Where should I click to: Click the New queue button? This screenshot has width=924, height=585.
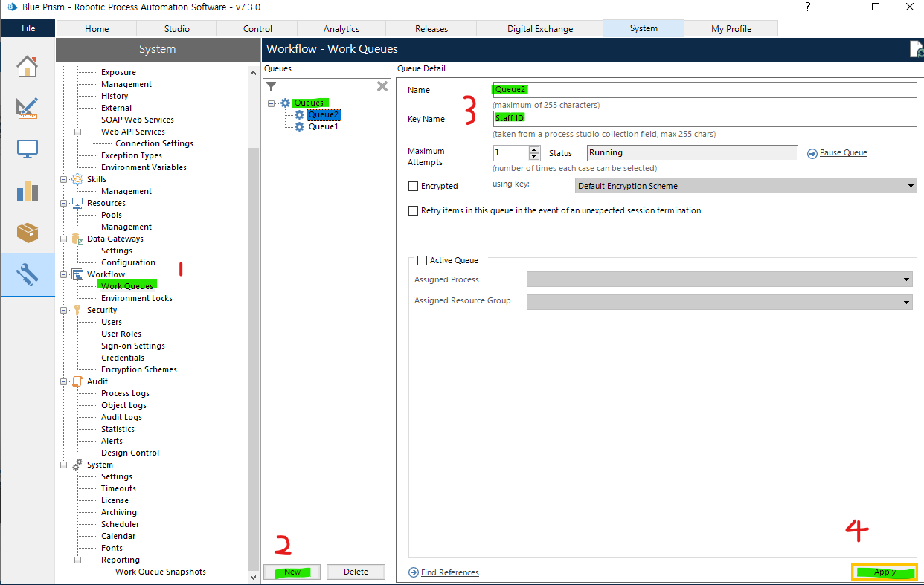pyautogui.click(x=292, y=572)
